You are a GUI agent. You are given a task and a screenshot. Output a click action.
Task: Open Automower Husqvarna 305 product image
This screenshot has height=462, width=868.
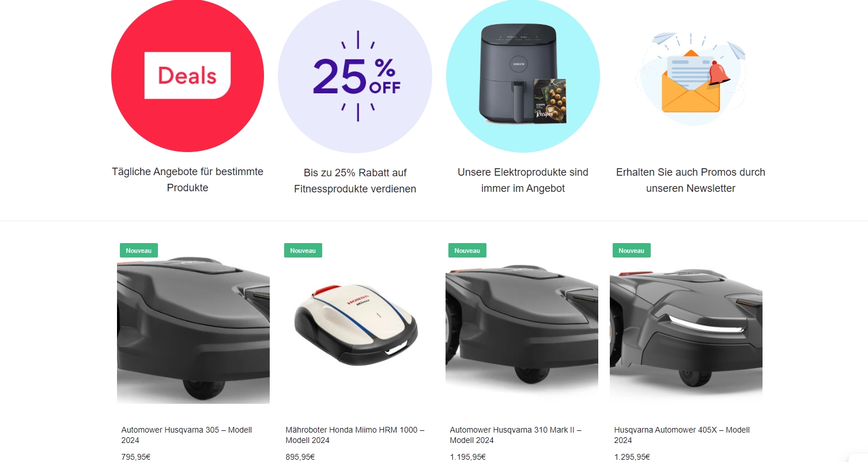(193, 327)
